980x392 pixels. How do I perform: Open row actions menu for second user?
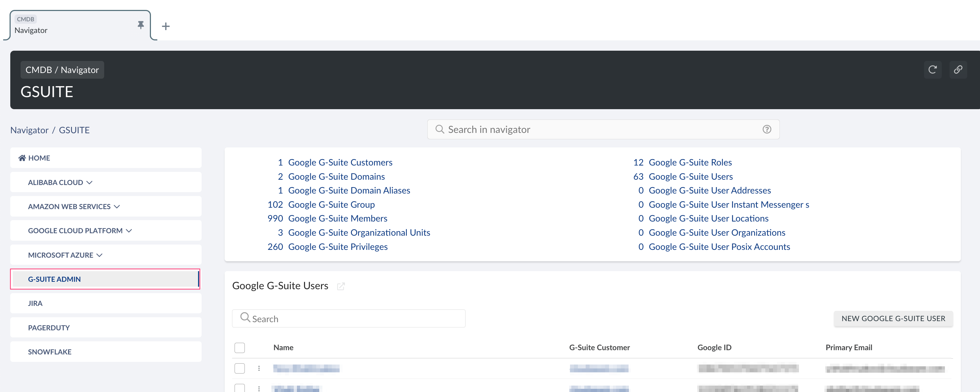pos(259,388)
